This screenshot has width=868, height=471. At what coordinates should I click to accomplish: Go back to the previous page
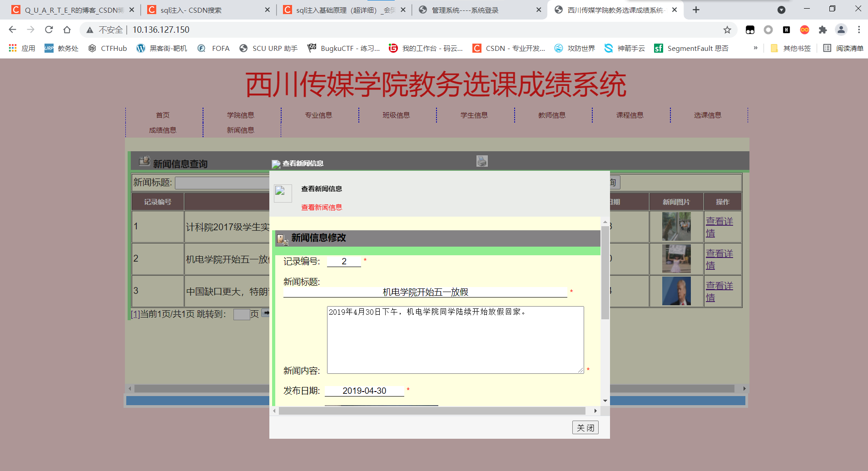tap(13, 30)
